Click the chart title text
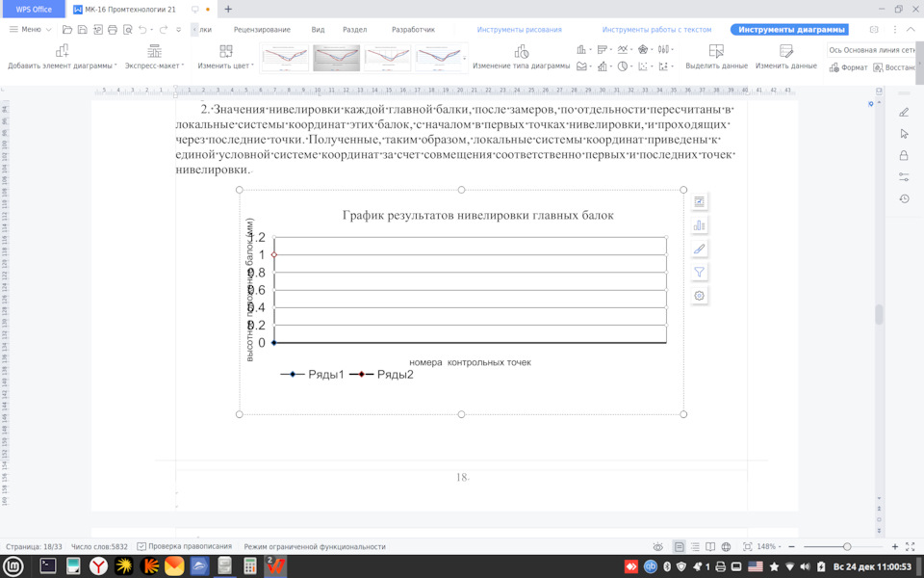Screen dimensions: 924x578 pos(478,215)
